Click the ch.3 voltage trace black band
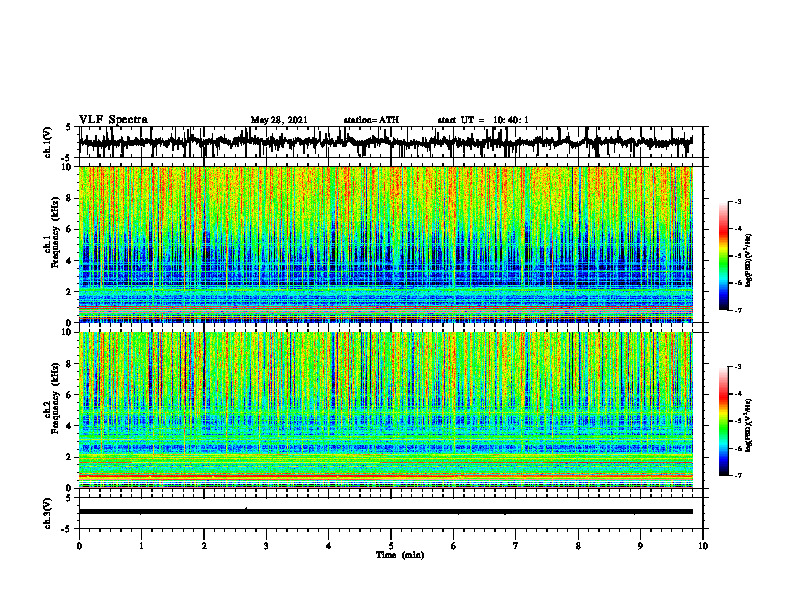Screen dimensions: 792x612 (x=385, y=512)
